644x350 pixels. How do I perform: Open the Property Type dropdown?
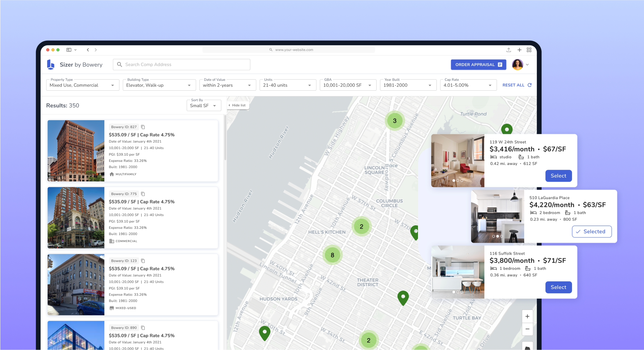[82, 85]
